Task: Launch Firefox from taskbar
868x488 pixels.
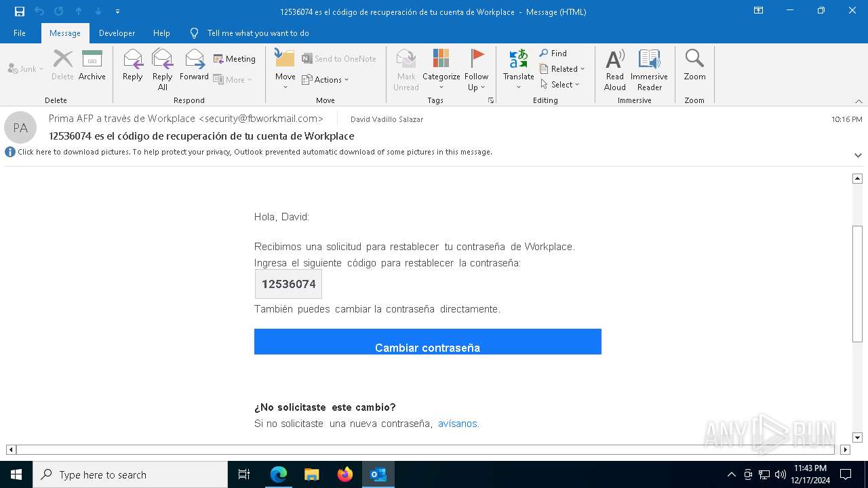Action: point(345,474)
